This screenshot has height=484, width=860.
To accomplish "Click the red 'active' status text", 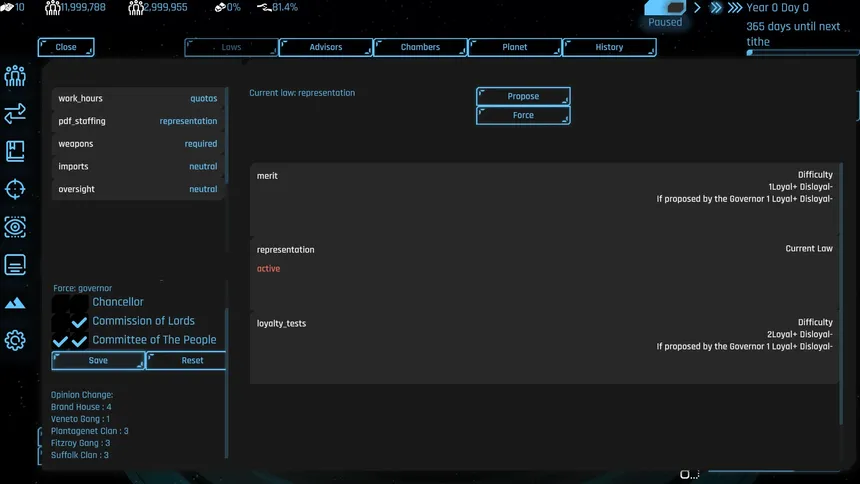I will [268, 268].
